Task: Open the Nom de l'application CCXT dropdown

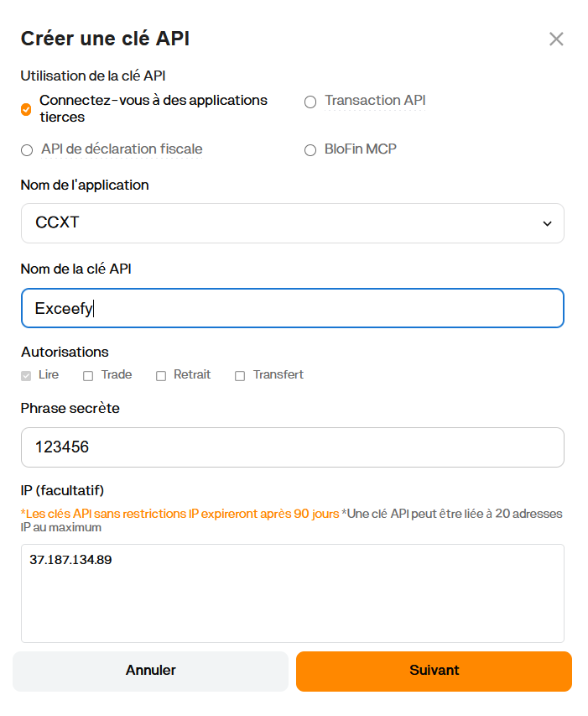Action: [x=292, y=223]
